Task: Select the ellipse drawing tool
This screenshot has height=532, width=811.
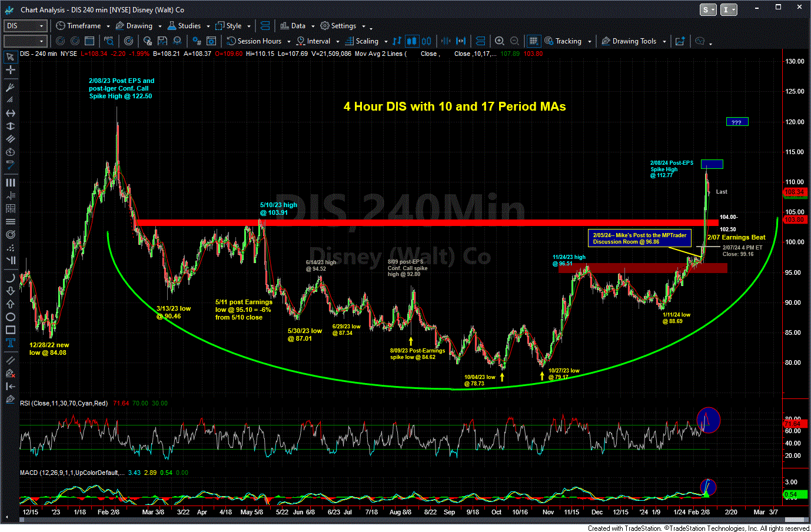Action: [x=10, y=317]
